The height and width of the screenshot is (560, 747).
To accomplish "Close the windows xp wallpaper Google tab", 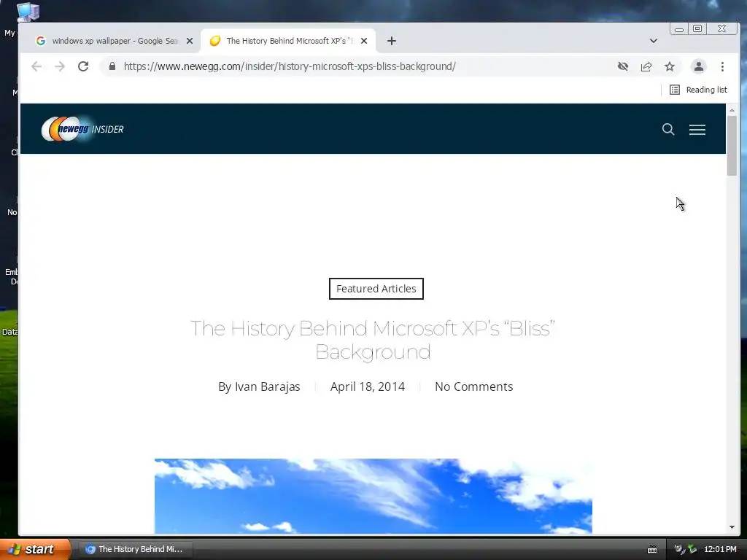I will coord(190,41).
